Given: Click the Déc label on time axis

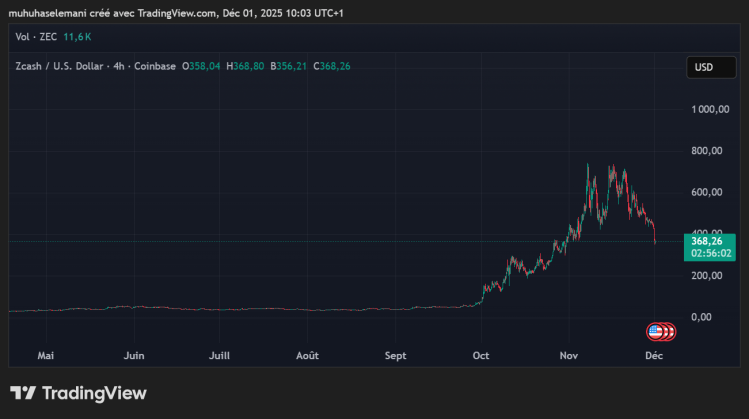Looking at the screenshot, I should tap(654, 356).
